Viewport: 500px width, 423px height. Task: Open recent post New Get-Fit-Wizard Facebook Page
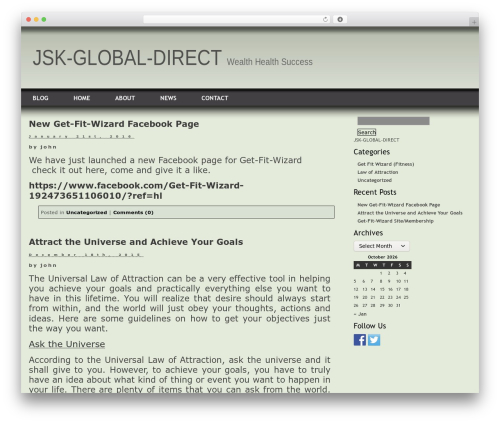(x=399, y=205)
